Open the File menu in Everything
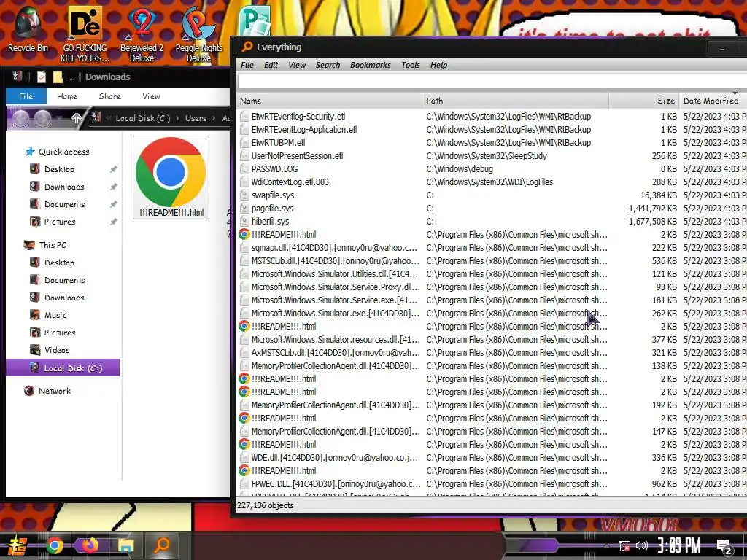 coord(247,65)
